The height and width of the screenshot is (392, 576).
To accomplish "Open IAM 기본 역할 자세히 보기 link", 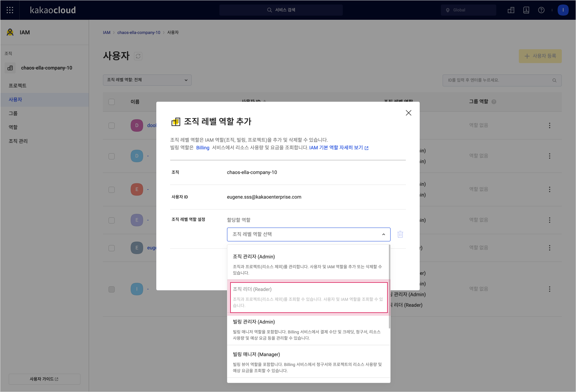I will (339, 148).
